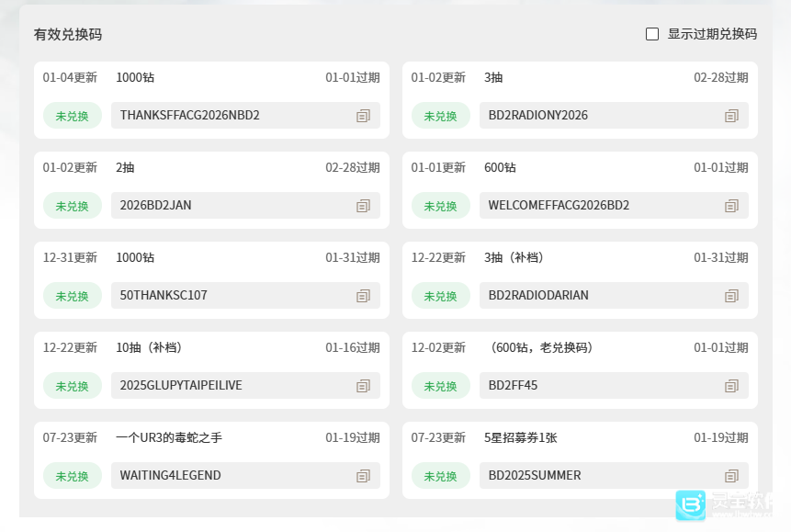Copy the BD2FF45 code
The height and width of the screenshot is (532, 791).
click(x=731, y=386)
